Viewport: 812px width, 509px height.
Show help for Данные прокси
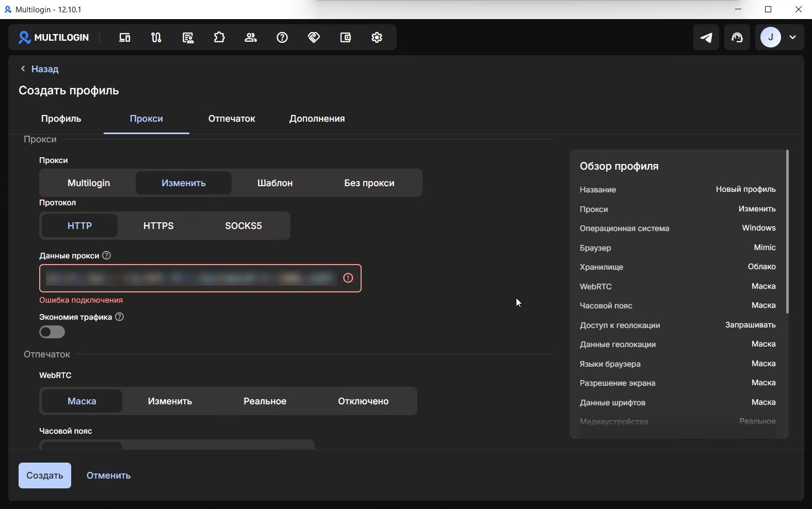106,255
